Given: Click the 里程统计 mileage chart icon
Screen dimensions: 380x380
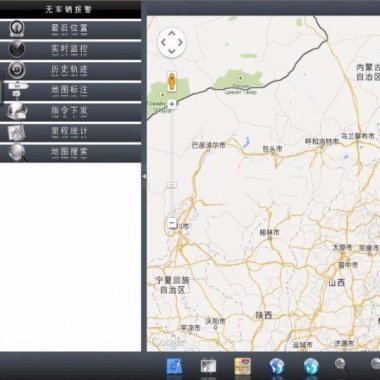Looking at the screenshot, I should (x=16, y=132).
